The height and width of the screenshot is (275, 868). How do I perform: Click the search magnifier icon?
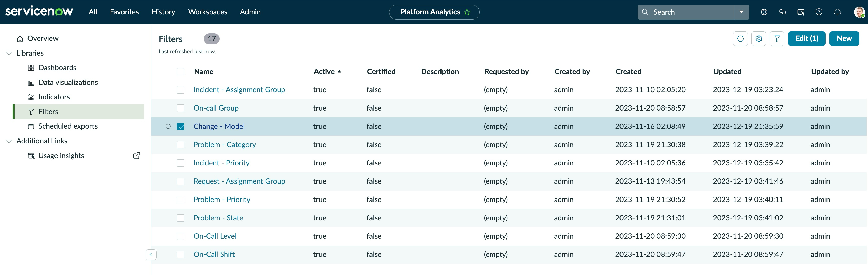pos(645,12)
